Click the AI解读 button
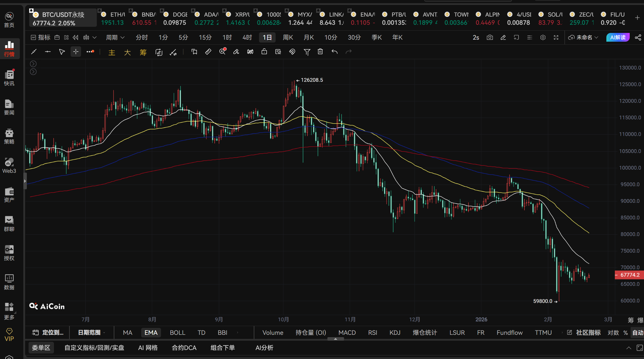Screen dimensions: 644x359 point(618,37)
